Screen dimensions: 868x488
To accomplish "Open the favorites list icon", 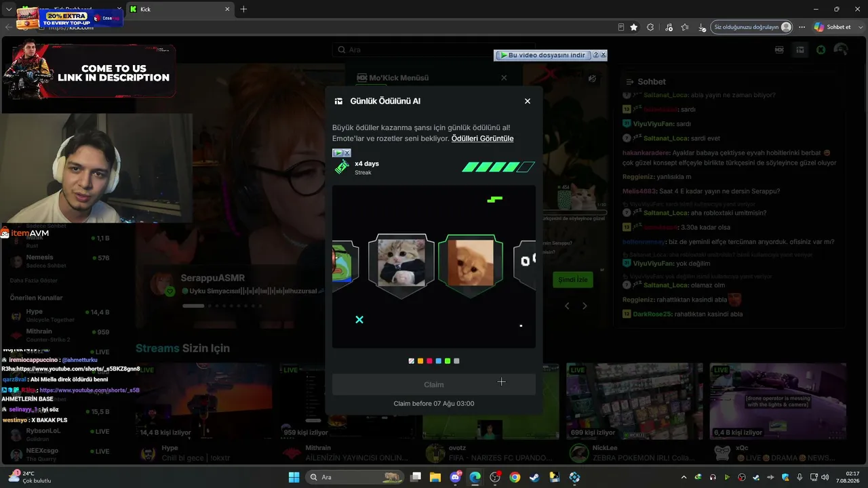I will coord(685,27).
